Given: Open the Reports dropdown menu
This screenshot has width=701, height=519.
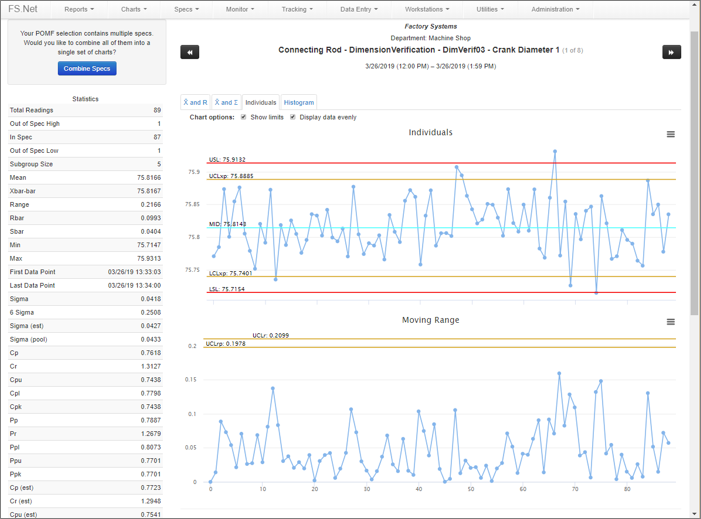Looking at the screenshot, I should 79,9.
